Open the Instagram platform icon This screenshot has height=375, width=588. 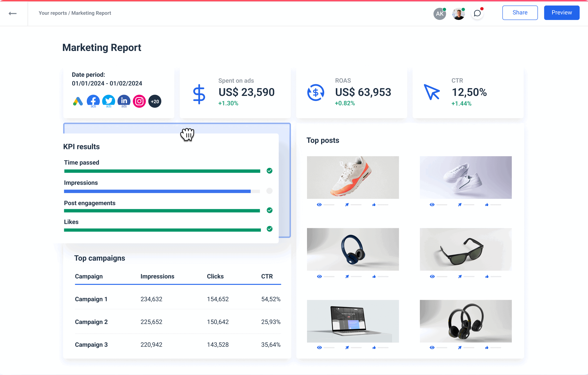point(139,101)
